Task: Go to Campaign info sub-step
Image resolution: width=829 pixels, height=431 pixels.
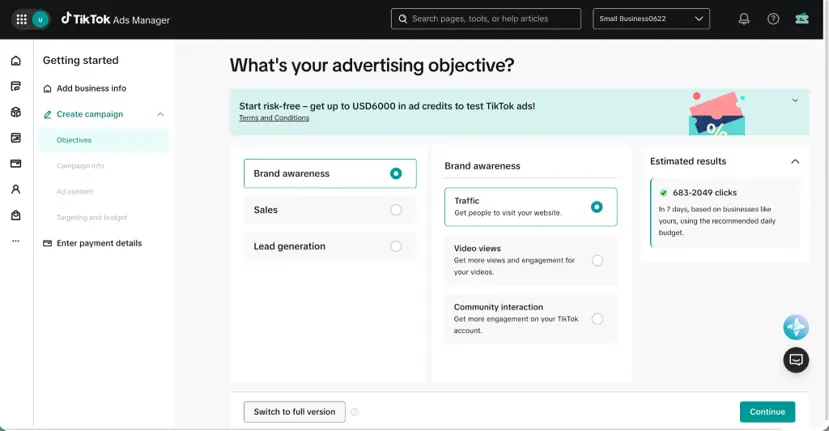Action: [x=80, y=166]
